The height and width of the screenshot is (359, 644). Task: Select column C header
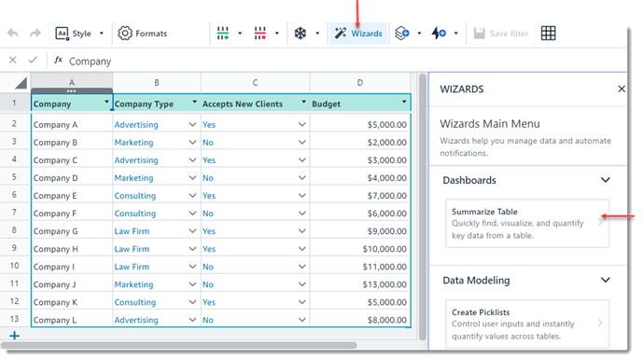[255, 82]
